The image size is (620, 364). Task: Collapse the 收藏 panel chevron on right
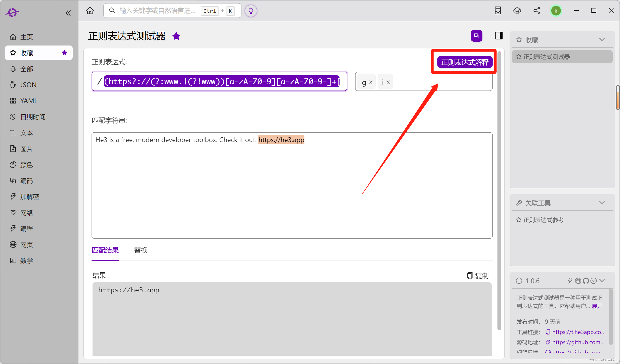click(x=602, y=40)
